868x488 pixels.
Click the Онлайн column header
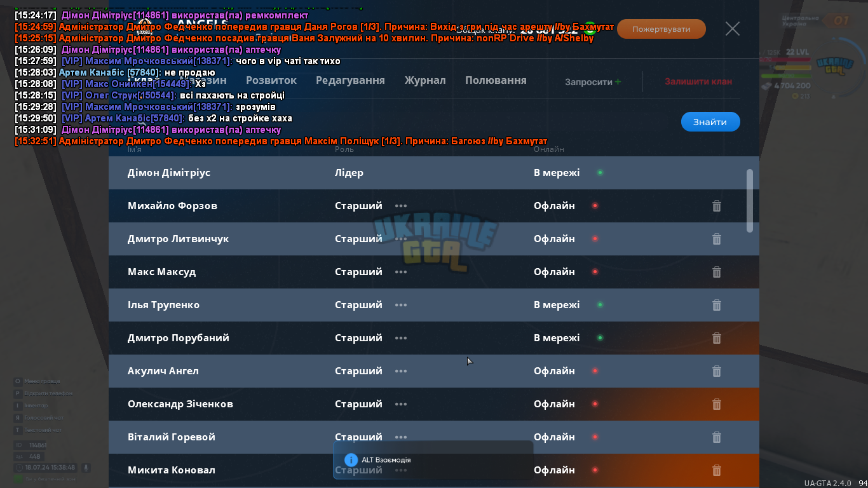(549, 149)
